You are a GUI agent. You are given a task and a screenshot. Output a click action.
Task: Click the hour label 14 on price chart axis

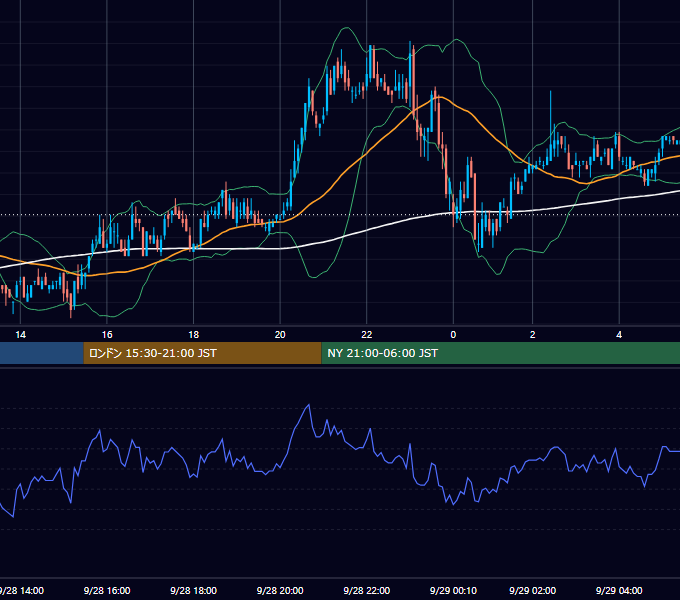click(x=20, y=335)
